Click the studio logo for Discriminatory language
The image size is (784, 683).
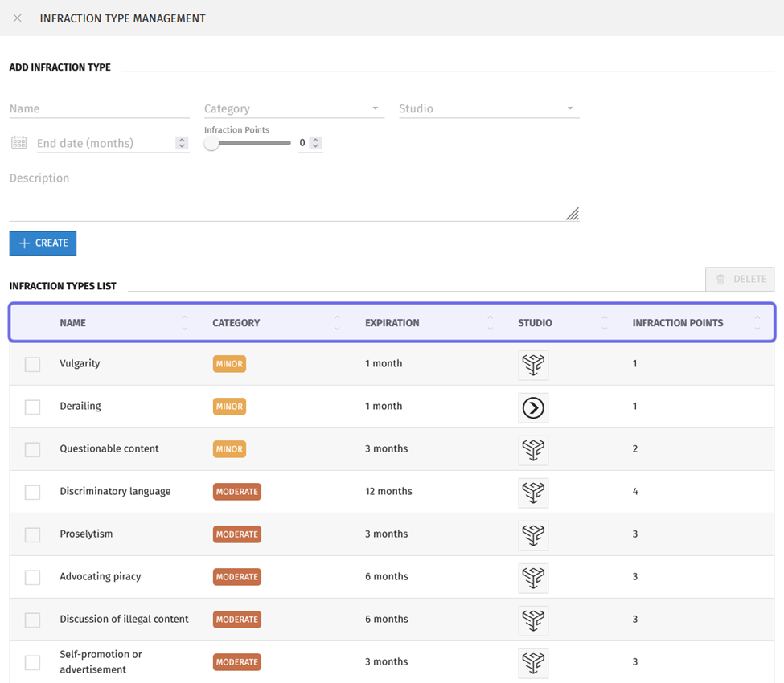point(532,493)
